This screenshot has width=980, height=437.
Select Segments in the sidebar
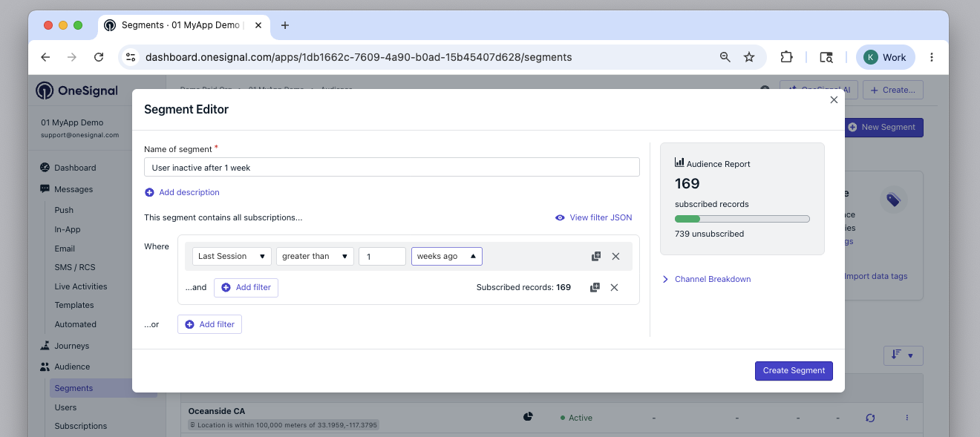point(103,388)
